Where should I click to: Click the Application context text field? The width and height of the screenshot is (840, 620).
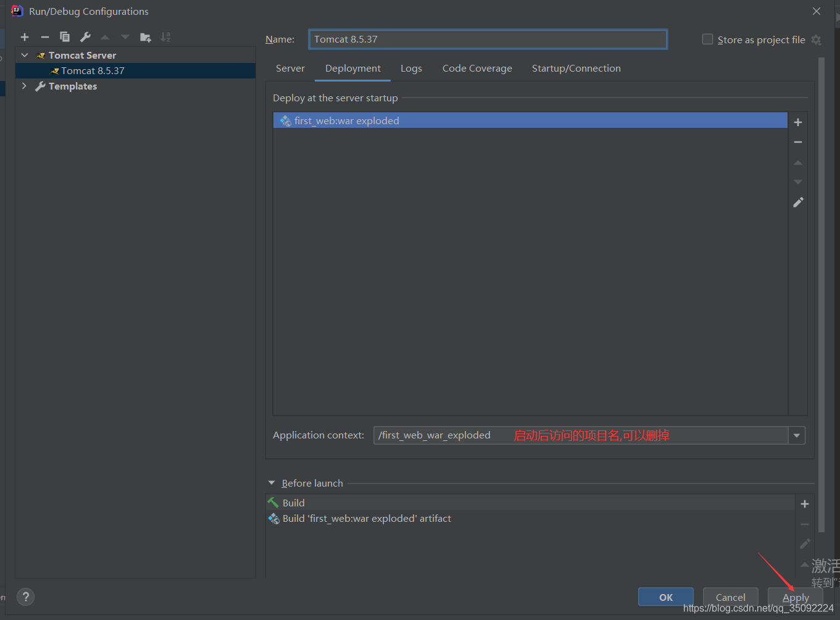click(x=581, y=435)
